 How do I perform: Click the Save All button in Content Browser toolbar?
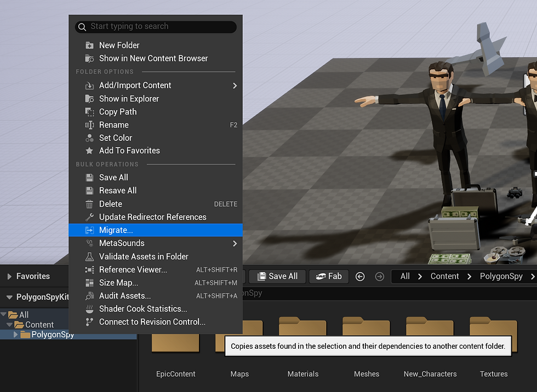pyautogui.click(x=277, y=276)
